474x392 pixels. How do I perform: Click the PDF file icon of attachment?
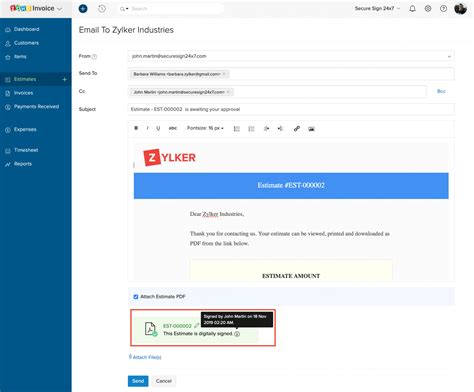[x=151, y=329]
